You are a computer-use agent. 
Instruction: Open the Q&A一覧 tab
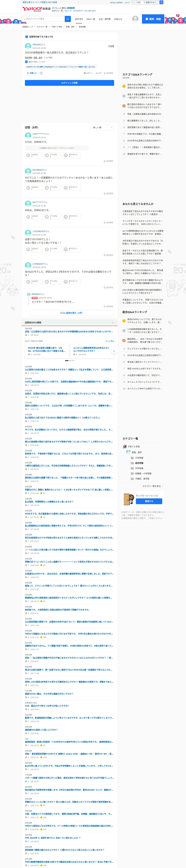point(91,19)
